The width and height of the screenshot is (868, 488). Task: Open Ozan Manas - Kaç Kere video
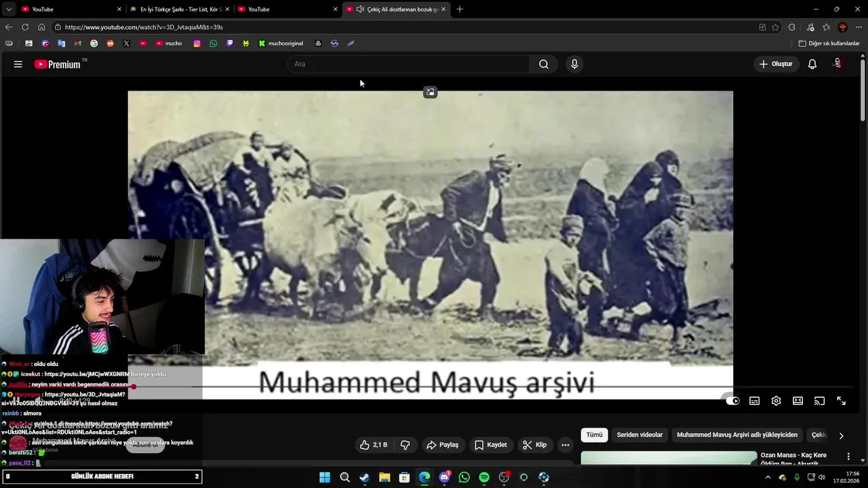point(793,460)
